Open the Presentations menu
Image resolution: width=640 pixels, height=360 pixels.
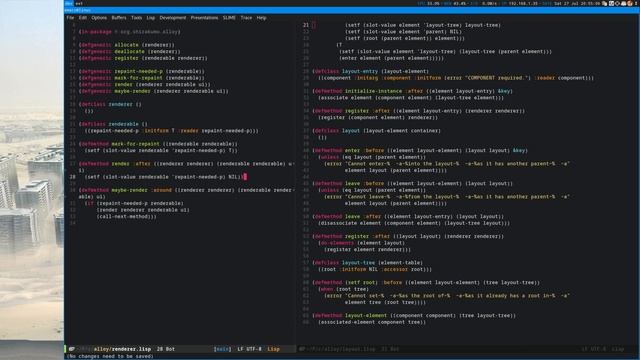coord(204,18)
